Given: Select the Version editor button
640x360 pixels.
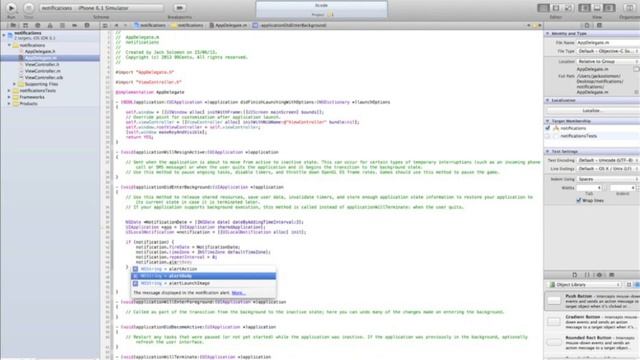Looking at the screenshot, I should (x=568, y=8).
